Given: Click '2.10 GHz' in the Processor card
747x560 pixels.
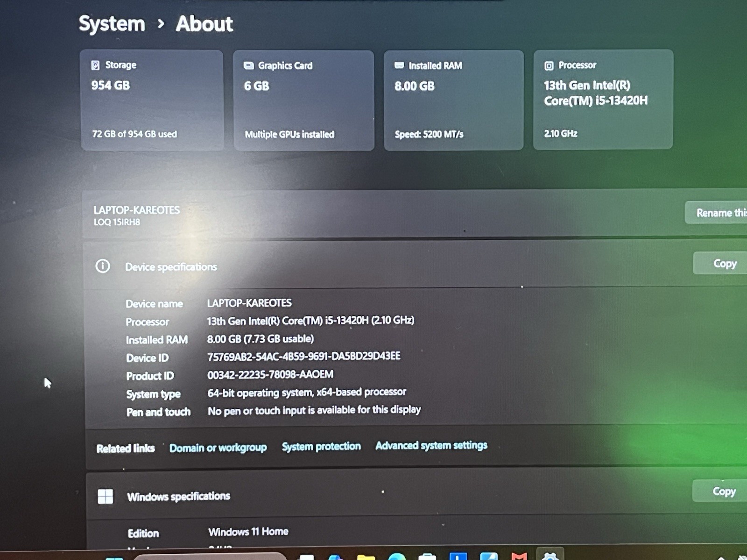Looking at the screenshot, I should click(x=561, y=133).
